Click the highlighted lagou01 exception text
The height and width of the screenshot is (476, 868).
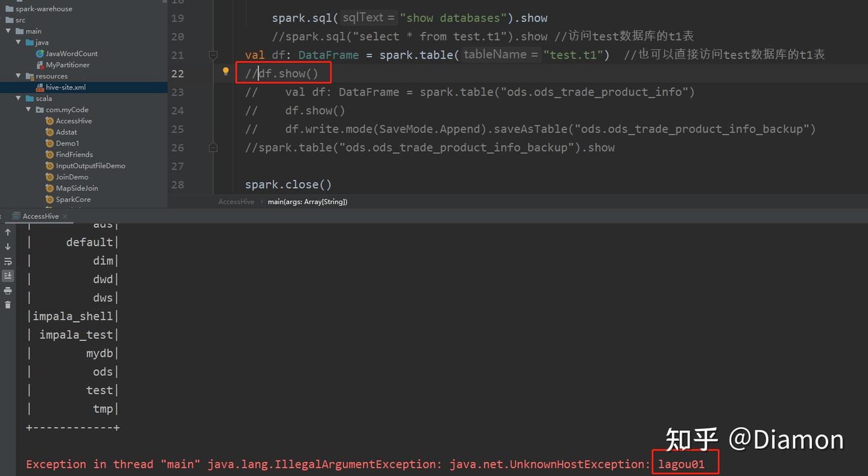[685, 463]
